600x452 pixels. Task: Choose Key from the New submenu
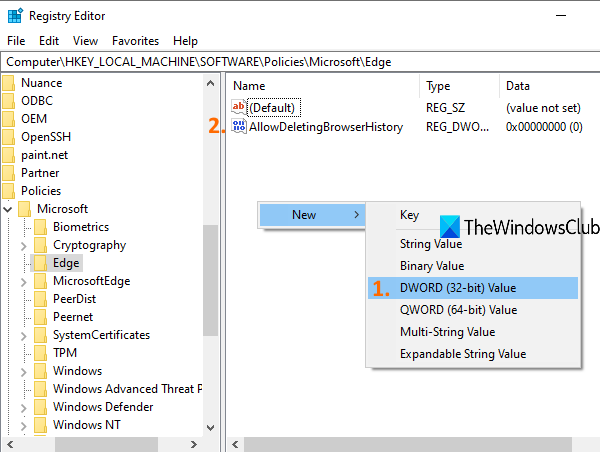(409, 215)
